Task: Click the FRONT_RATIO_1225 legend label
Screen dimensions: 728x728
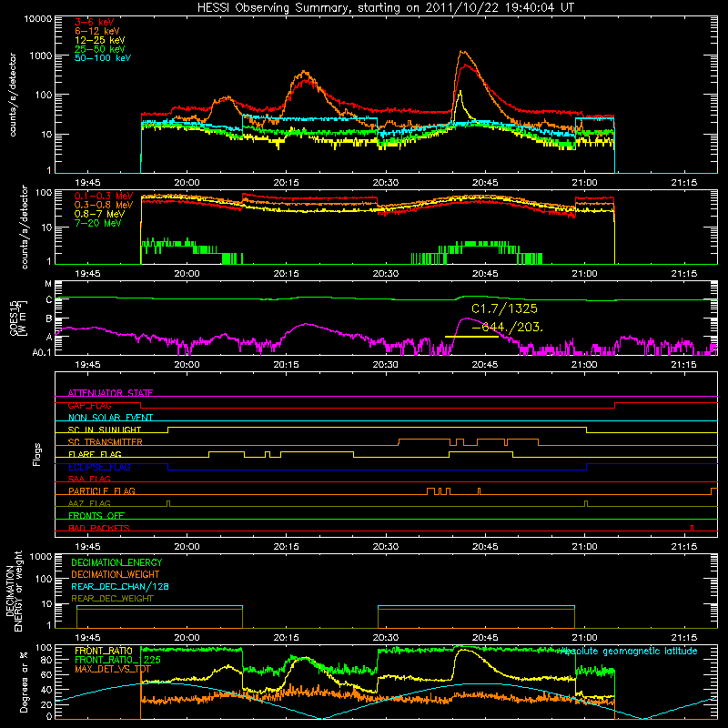Action: [x=117, y=660]
